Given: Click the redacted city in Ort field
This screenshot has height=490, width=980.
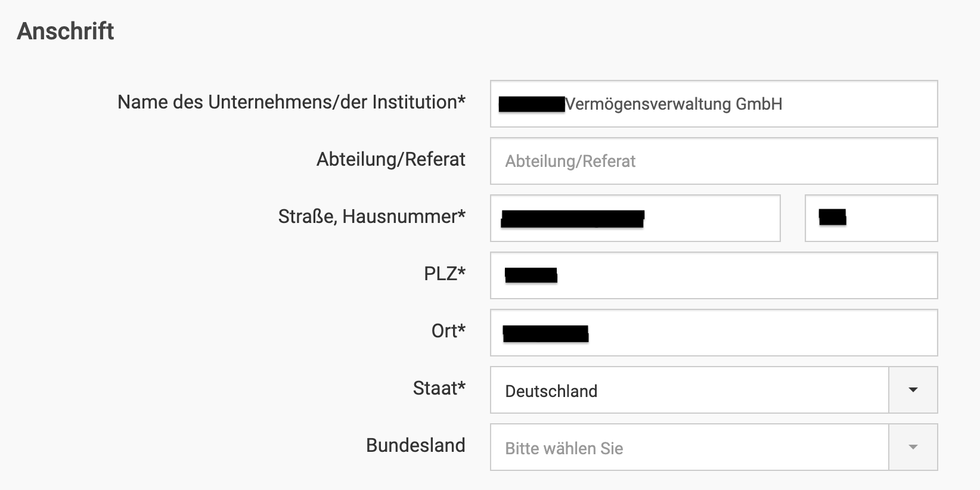Looking at the screenshot, I should [545, 333].
